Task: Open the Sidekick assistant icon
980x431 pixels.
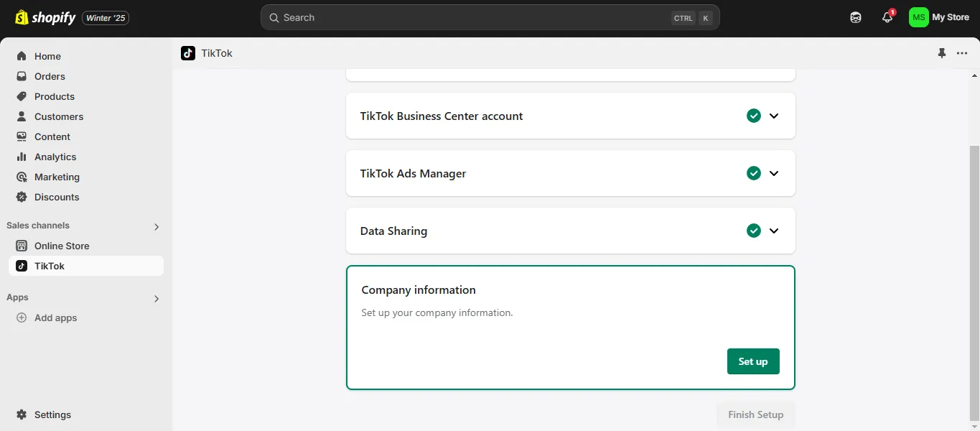Action: [856, 18]
